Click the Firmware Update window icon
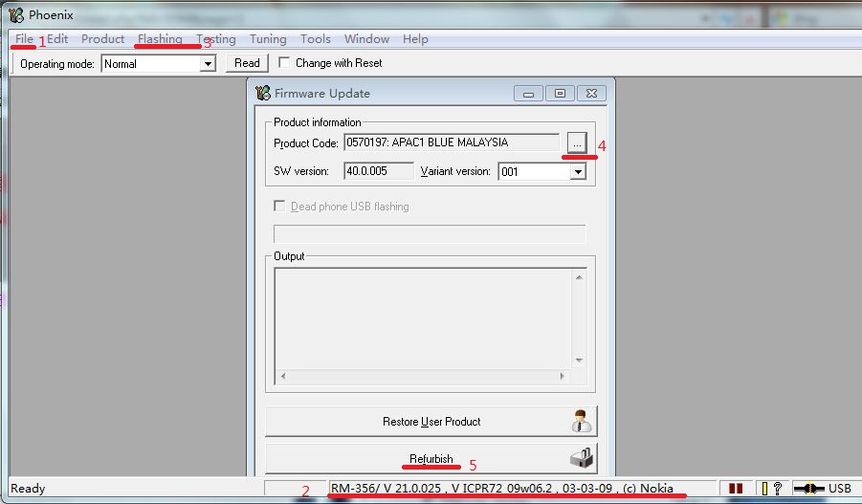Image resolution: width=862 pixels, height=504 pixels. [x=263, y=93]
